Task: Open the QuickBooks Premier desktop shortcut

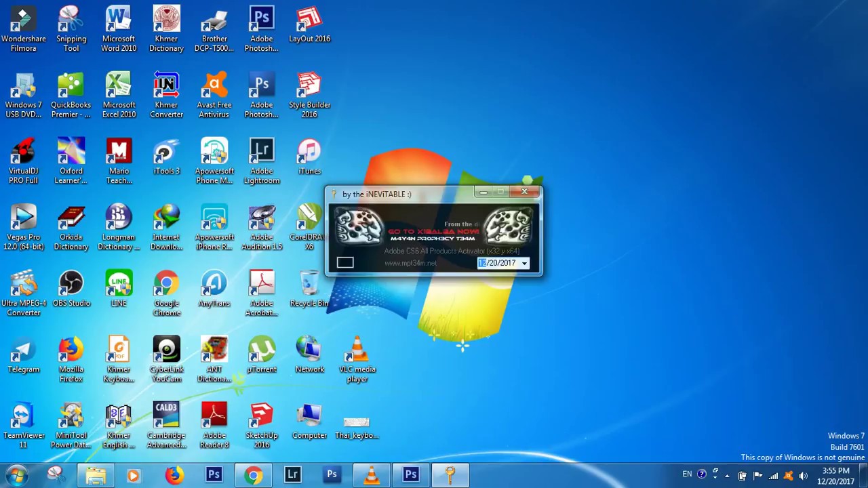Action: 71,96
